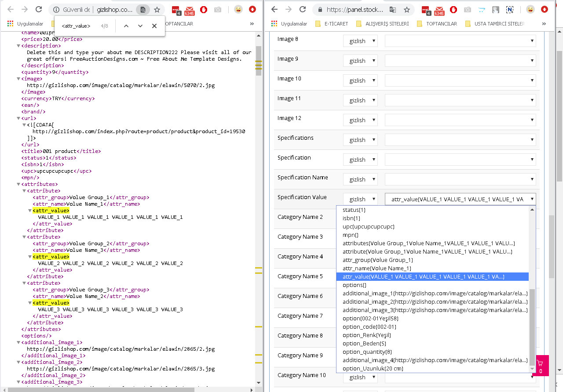The height and width of the screenshot is (392, 563).
Task: Go back in the right panel.stock window
Action: (274, 9)
